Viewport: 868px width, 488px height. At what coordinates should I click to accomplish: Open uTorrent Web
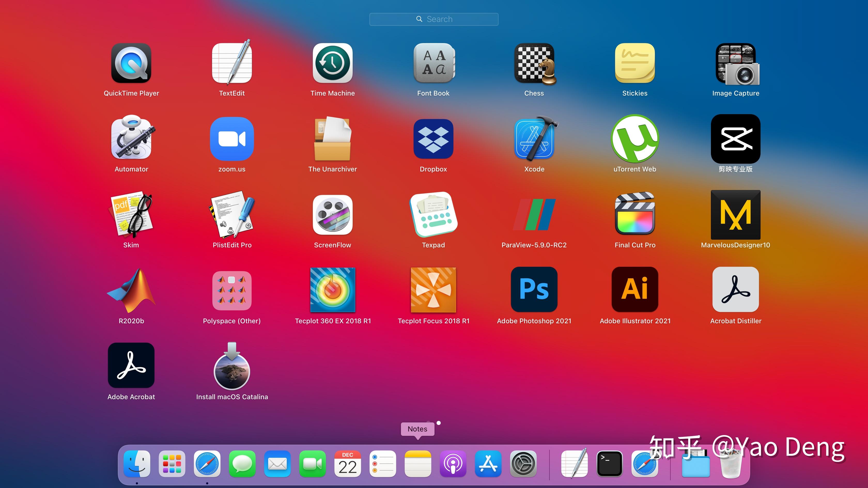coord(635,139)
